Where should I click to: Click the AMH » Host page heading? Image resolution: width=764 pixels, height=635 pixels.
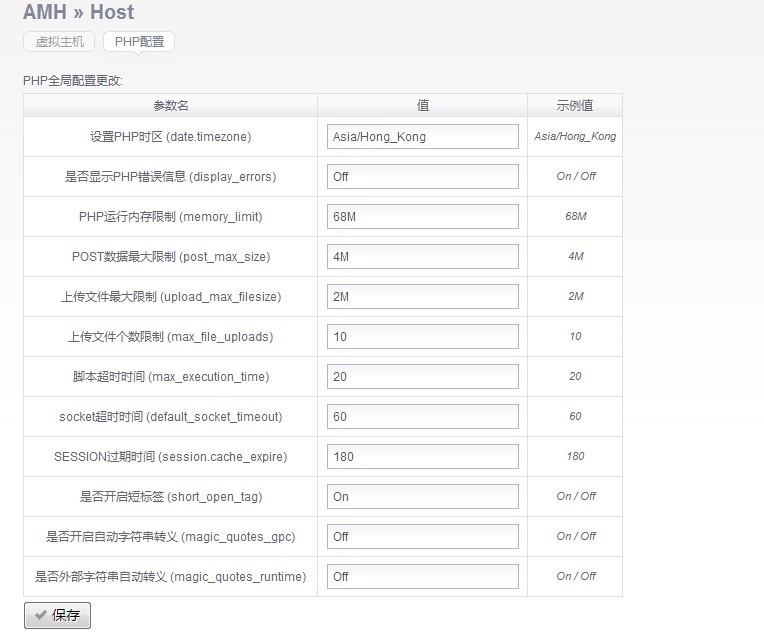point(78,13)
